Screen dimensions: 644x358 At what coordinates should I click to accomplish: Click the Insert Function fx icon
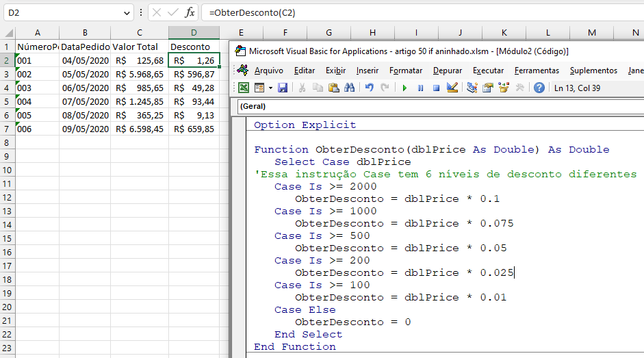coord(190,13)
